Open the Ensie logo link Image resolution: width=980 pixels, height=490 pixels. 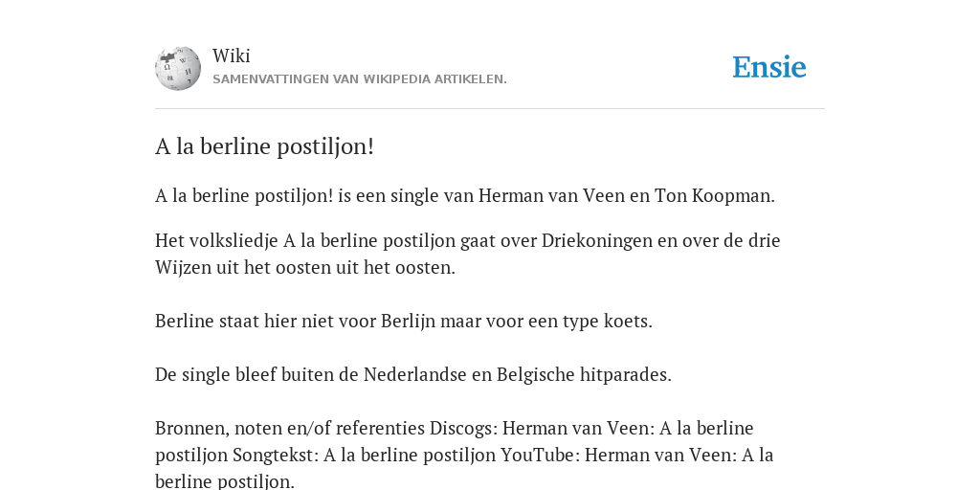pos(769,67)
